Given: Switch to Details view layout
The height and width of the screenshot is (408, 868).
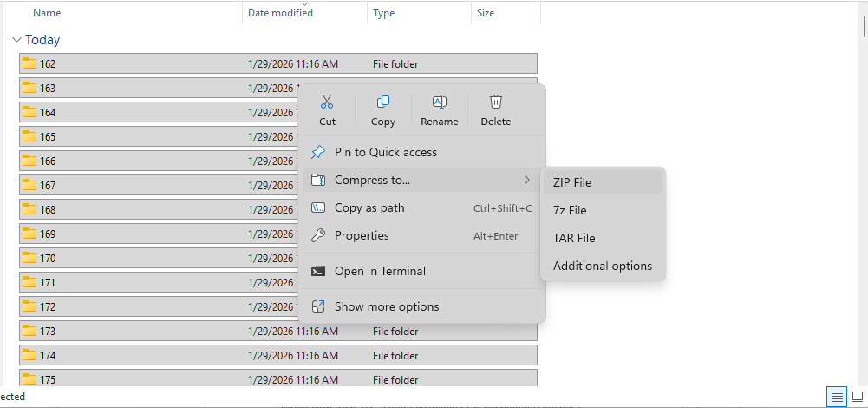Looking at the screenshot, I should tap(838, 397).
